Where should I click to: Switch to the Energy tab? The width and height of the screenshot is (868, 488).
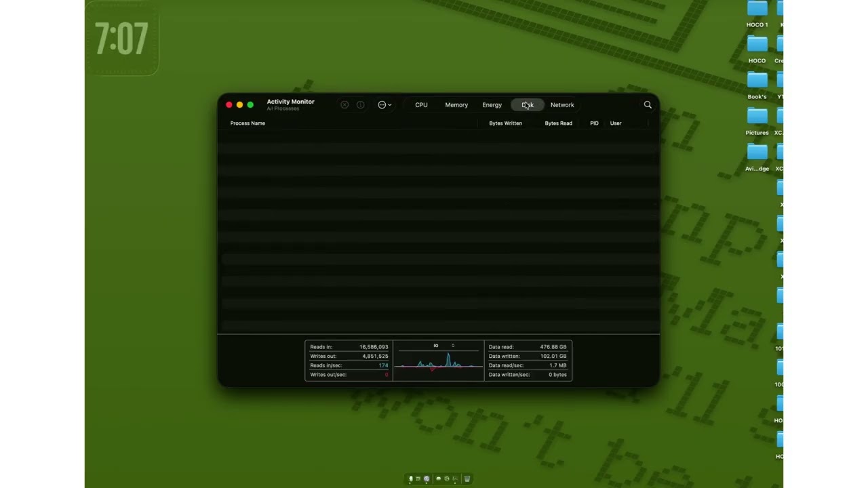492,105
